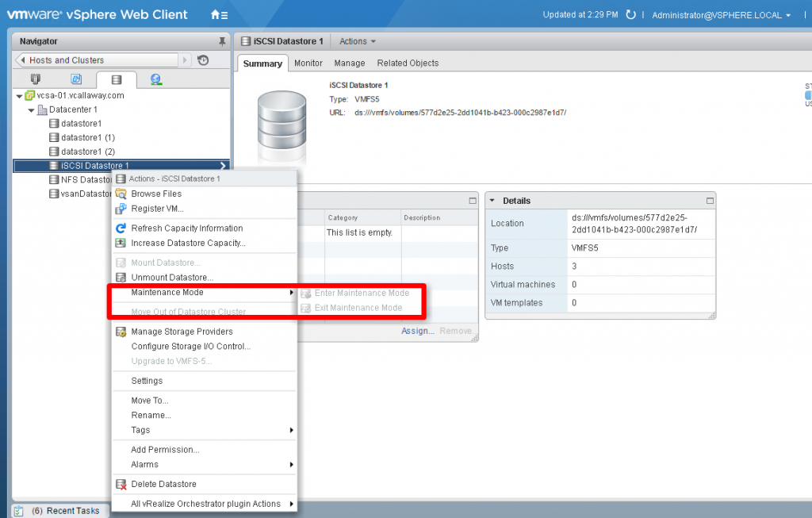The image size is (812, 518).
Task: Switch to Networking inventory icon tab
Action: [x=155, y=79]
